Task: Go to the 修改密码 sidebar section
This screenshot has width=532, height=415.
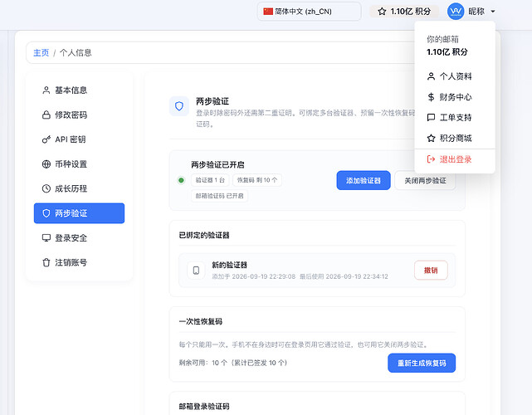Action: point(79,115)
